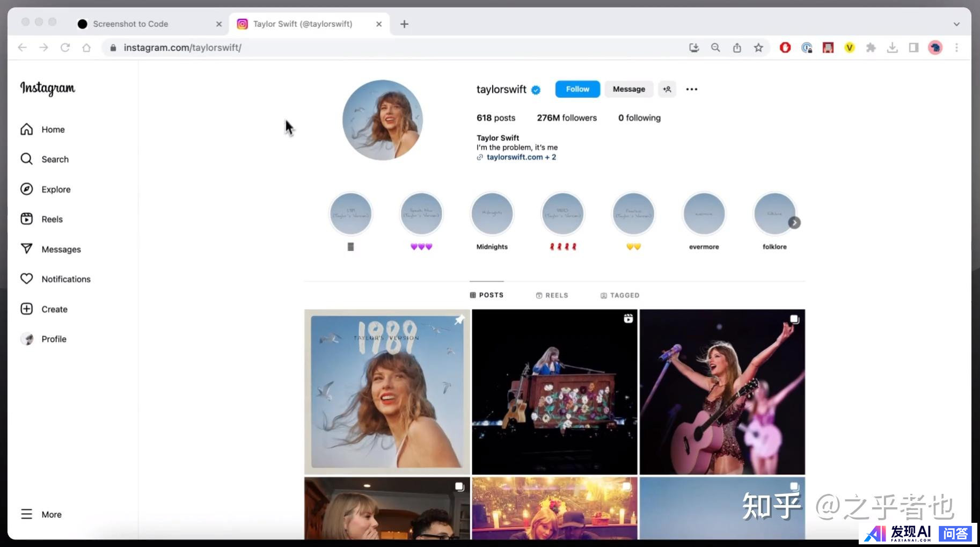
Task: Follow the taylorswift account
Action: [577, 89]
